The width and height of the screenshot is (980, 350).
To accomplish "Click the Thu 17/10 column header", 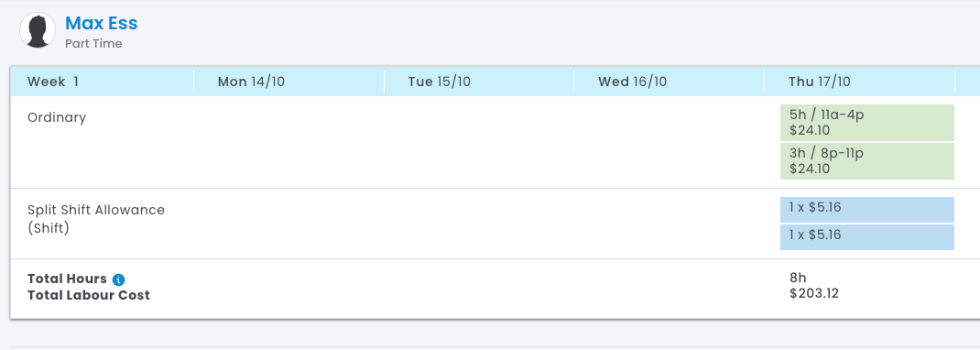I will point(820,82).
